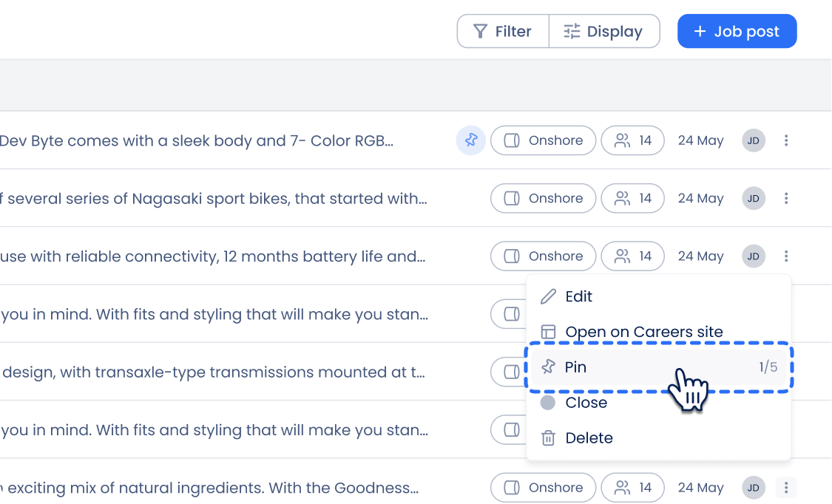Click description 'exciting mix of natural ingredients'
Screen dimensions: 832x504
click(x=209, y=488)
